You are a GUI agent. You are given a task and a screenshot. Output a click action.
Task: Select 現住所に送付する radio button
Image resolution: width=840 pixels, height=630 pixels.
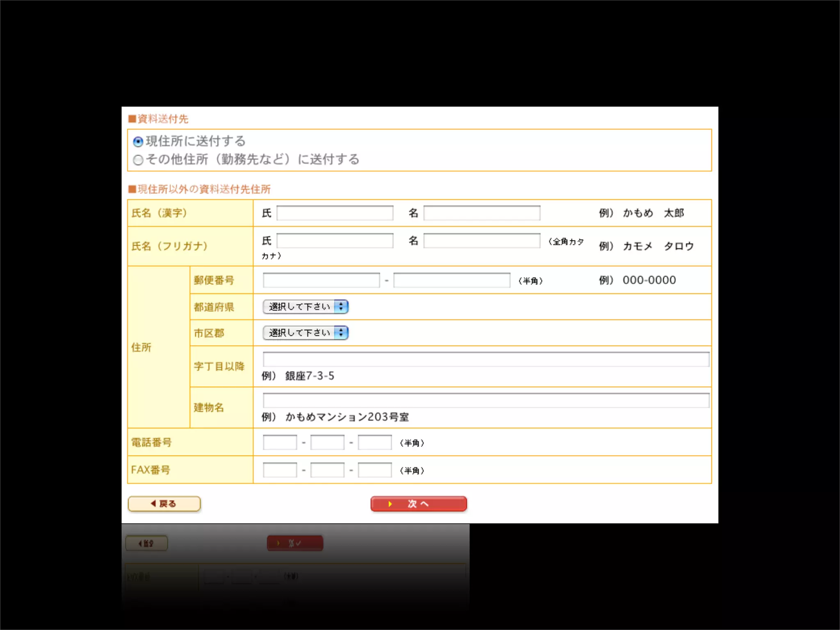coord(138,142)
